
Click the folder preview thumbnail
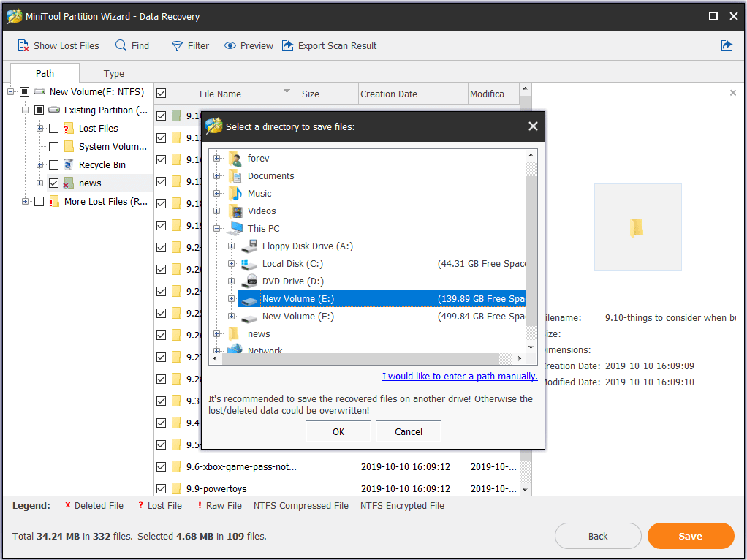[x=638, y=227]
